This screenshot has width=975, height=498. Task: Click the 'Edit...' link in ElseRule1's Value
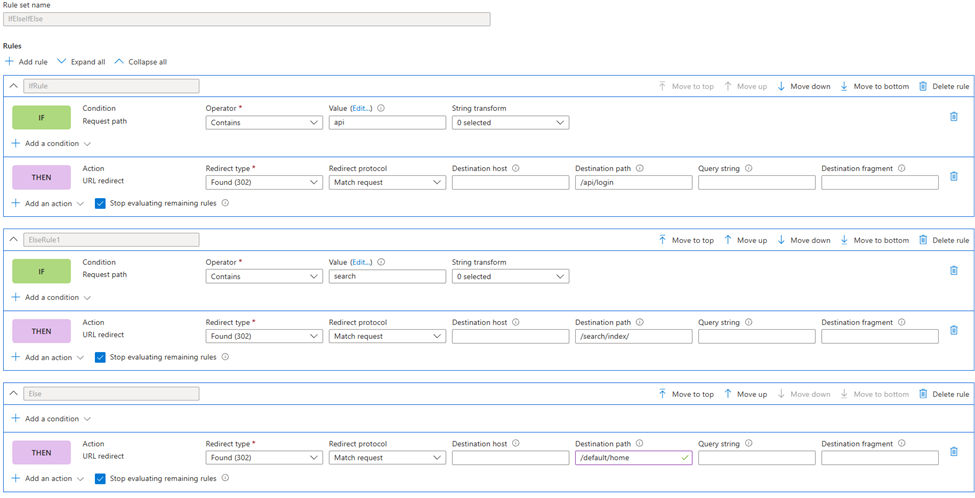361,262
